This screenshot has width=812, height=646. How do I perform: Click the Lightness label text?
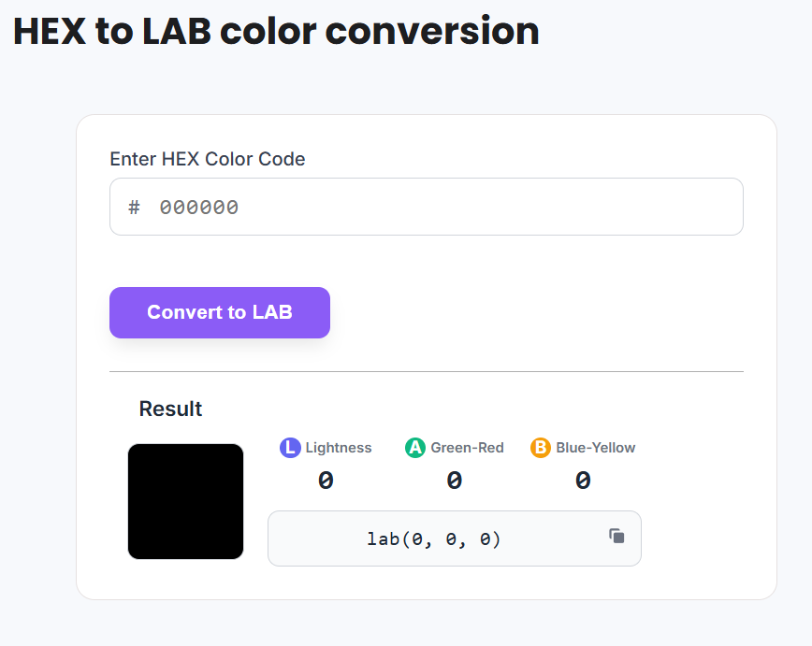(338, 448)
